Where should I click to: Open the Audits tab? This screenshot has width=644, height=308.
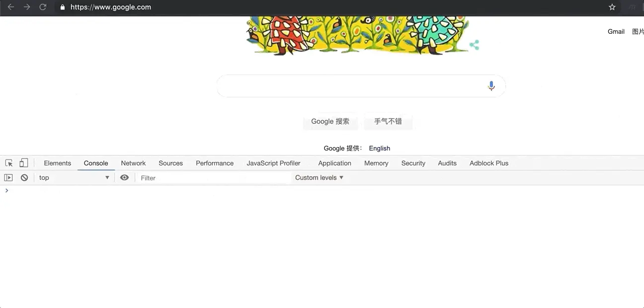(x=447, y=163)
